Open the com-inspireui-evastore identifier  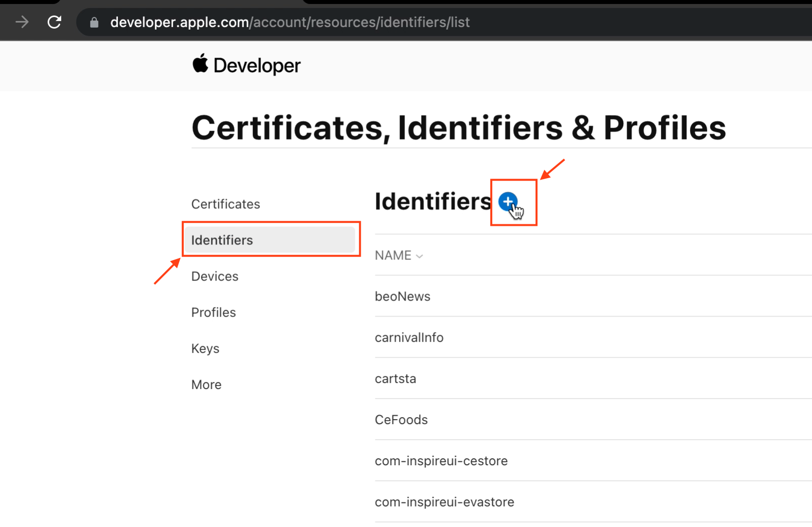pyautogui.click(x=445, y=502)
